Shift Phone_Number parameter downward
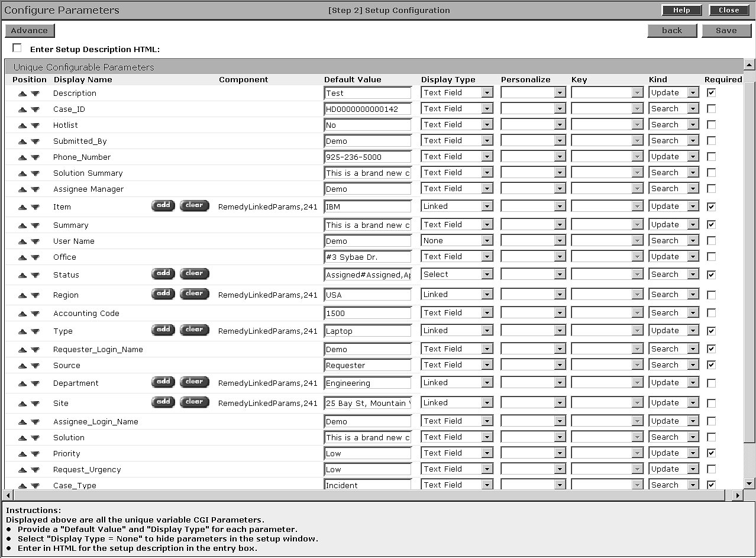Viewport: 756px width, 558px height. coord(35,157)
